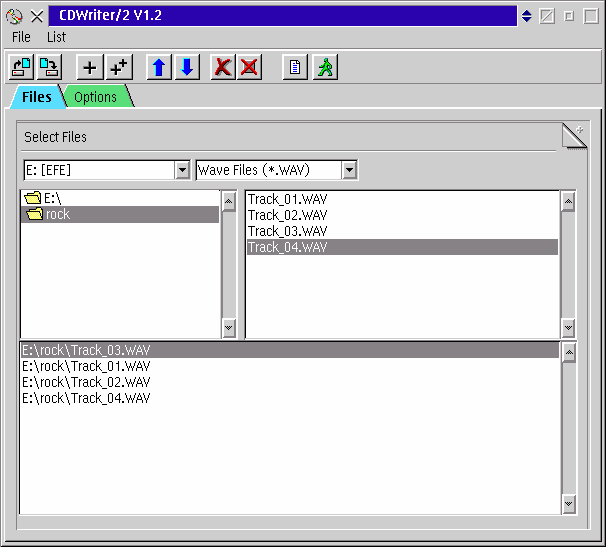Screen dimensions: 606x547
Task: Click the title bar up-down rollup arrows
Action: (x=526, y=16)
